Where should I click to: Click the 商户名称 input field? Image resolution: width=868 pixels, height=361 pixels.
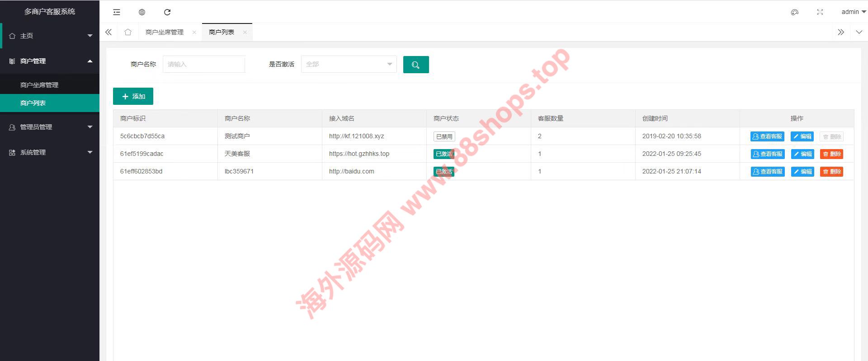pyautogui.click(x=203, y=65)
